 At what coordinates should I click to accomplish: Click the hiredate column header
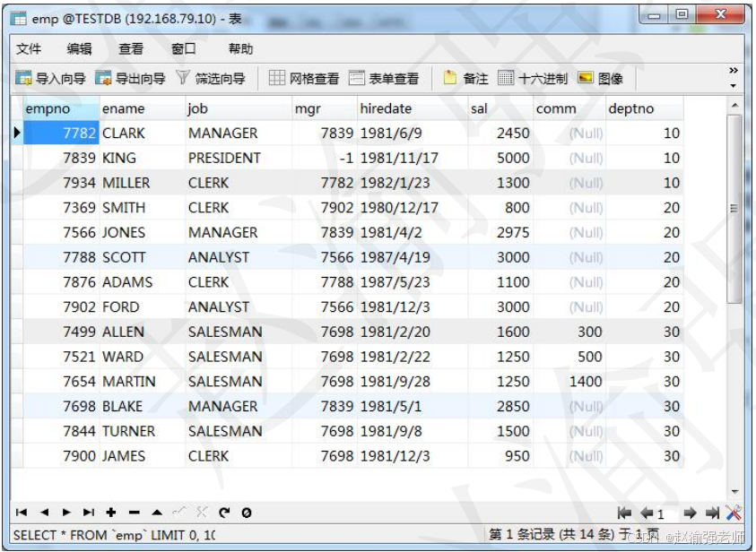(413, 108)
